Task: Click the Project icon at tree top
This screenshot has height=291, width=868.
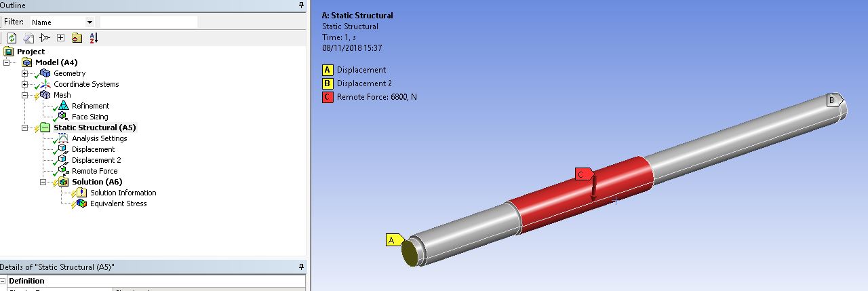Action: (x=8, y=52)
